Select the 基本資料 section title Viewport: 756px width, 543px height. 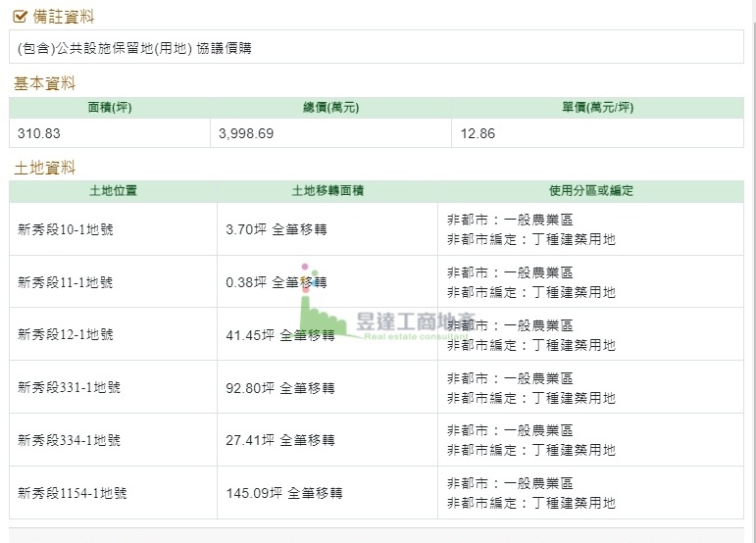pyautogui.click(x=44, y=83)
